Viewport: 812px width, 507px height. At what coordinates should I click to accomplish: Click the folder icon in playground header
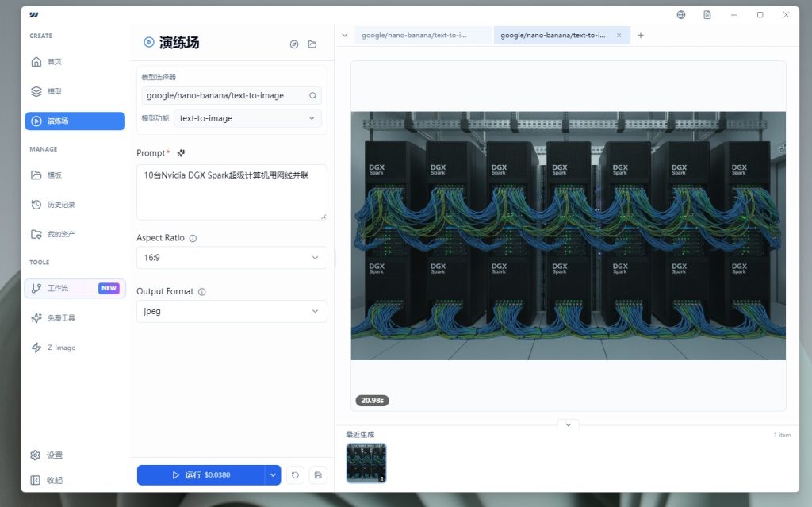[x=312, y=44]
